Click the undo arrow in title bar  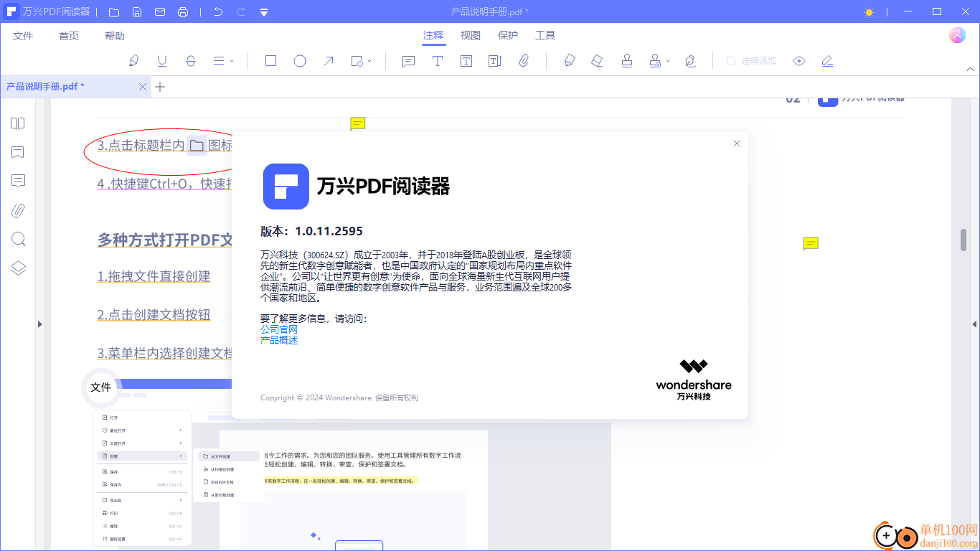pyautogui.click(x=218, y=12)
